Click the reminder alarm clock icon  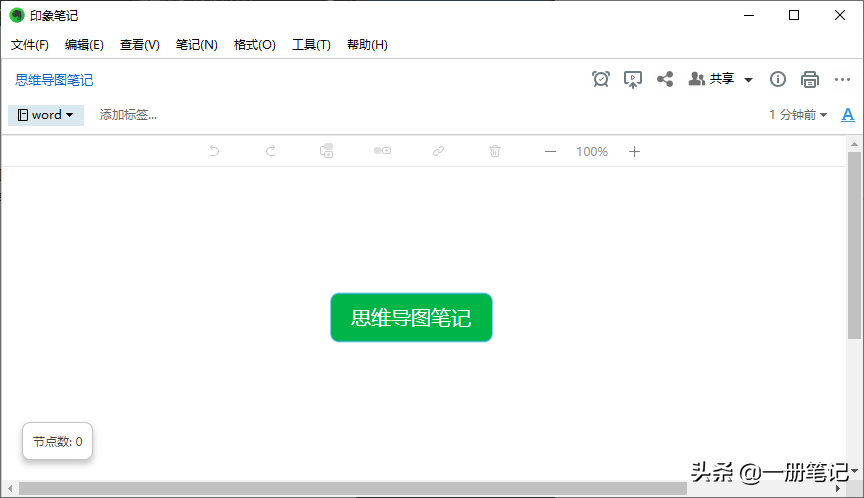coord(601,79)
